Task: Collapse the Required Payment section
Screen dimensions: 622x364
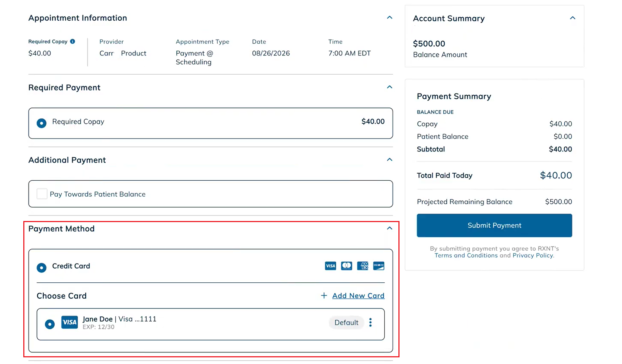Action: point(390,87)
